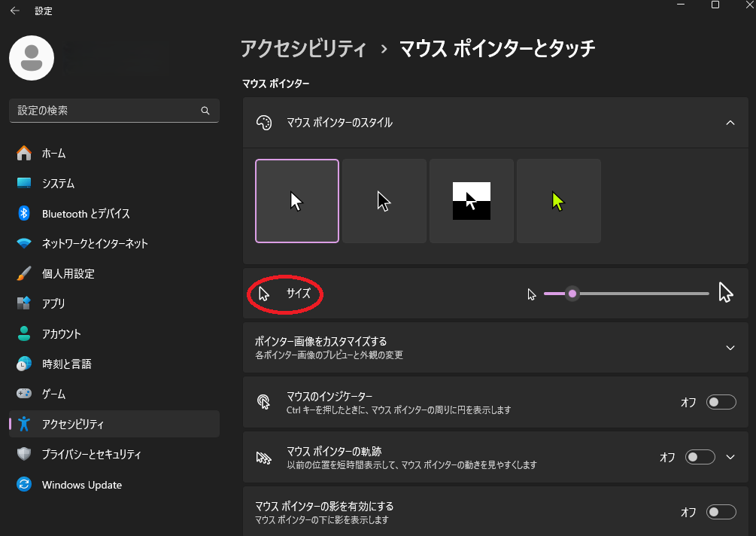The width and height of the screenshot is (756, 536).
Task: Open システム settings page
Action: [58, 184]
